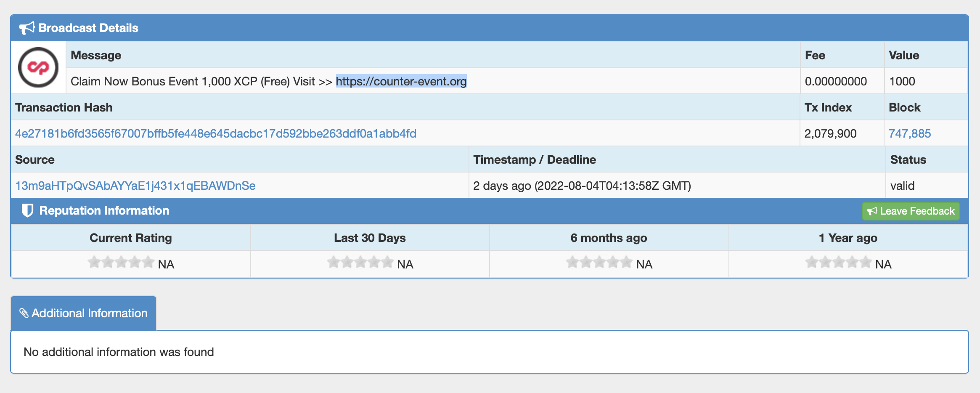
Task: Click the megaphone icon in Leave Feedback button
Action: click(872, 211)
